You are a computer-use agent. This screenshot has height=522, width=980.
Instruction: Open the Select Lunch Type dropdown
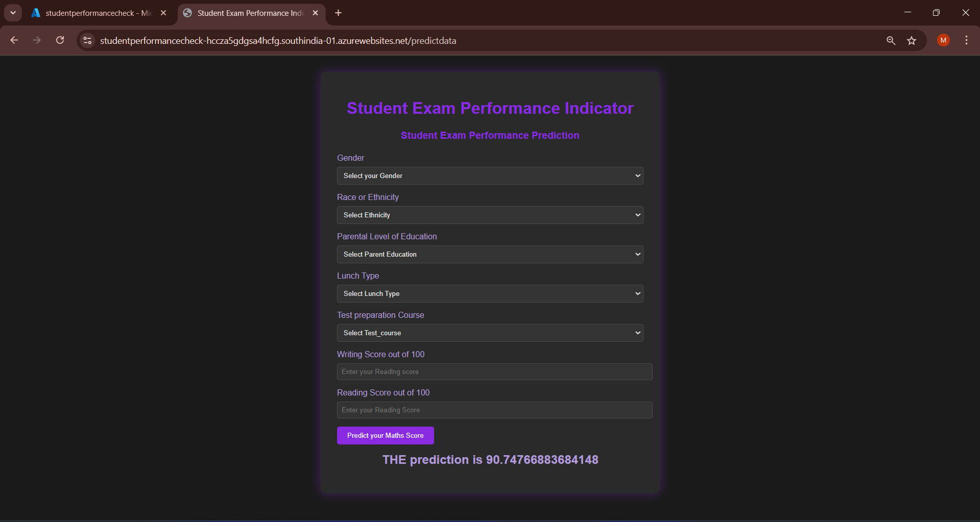[x=490, y=293]
